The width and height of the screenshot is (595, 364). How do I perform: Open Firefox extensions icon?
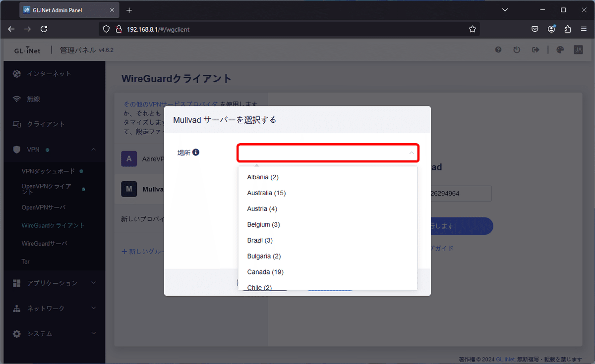(x=568, y=29)
